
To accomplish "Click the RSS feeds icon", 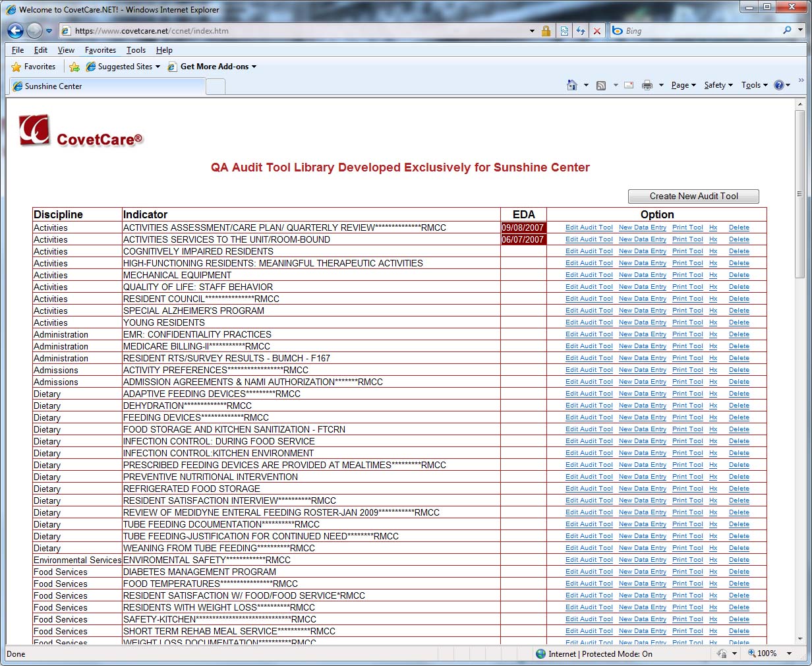I will [601, 85].
